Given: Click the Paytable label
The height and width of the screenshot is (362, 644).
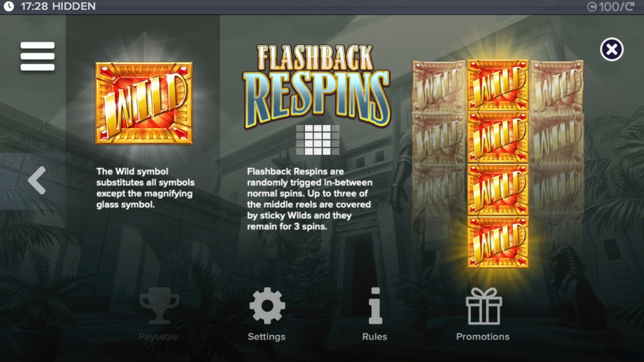Looking at the screenshot, I should 158,337.
